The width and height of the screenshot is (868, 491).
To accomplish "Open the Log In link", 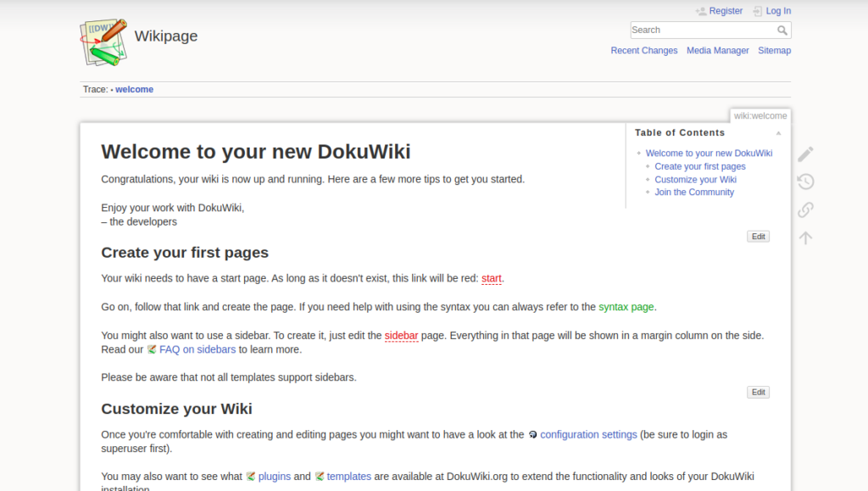I will click(x=778, y=10).
